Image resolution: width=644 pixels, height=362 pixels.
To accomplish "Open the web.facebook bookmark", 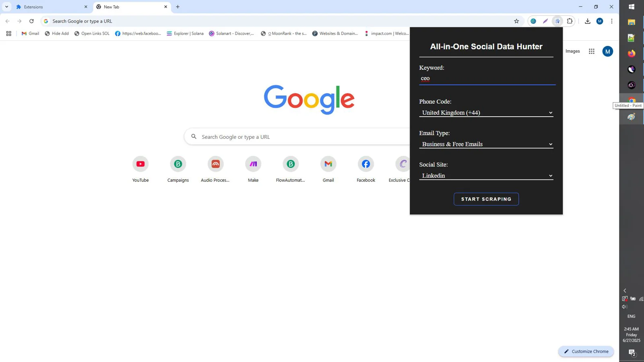I will pos(138,33).
